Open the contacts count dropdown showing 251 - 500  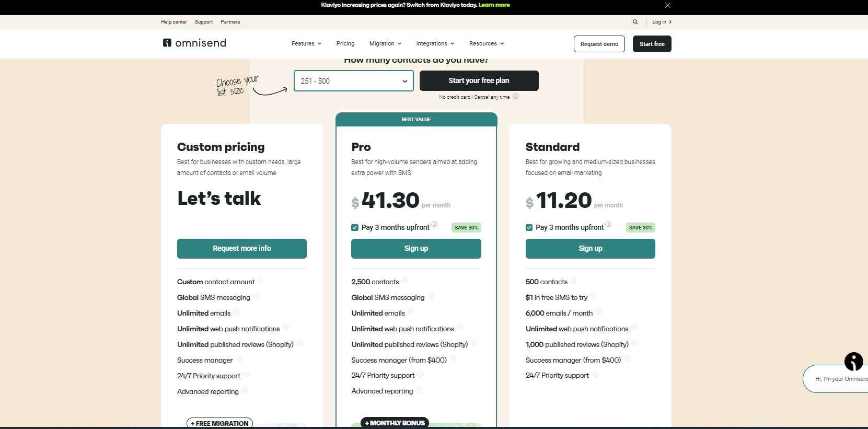[354, 81]
